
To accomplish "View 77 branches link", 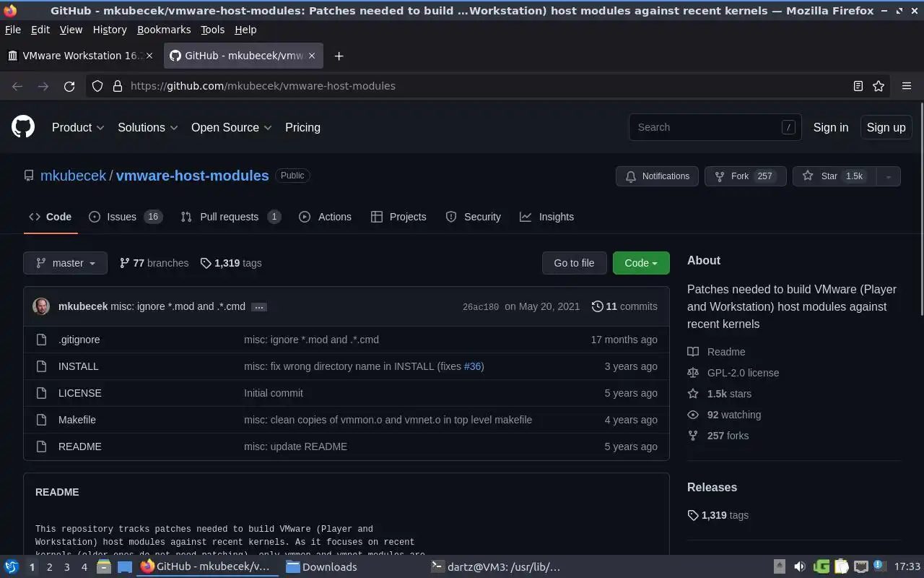I will 154,263.
